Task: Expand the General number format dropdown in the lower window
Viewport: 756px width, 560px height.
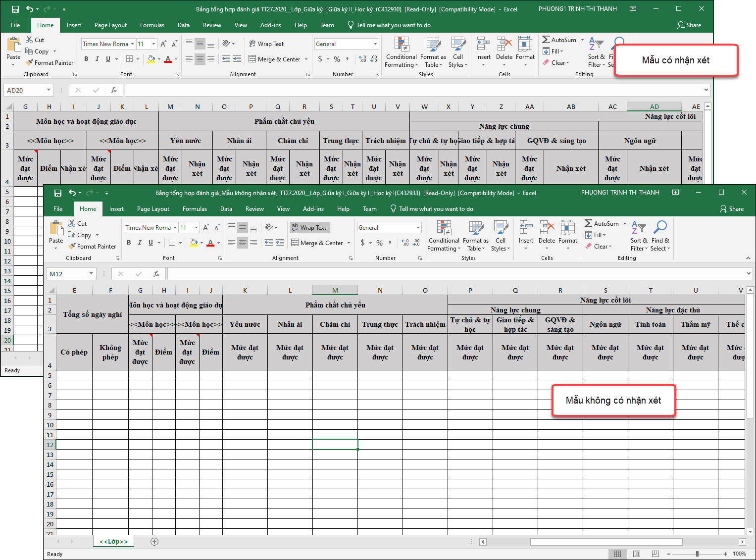Action: click(x=418, y=228)
